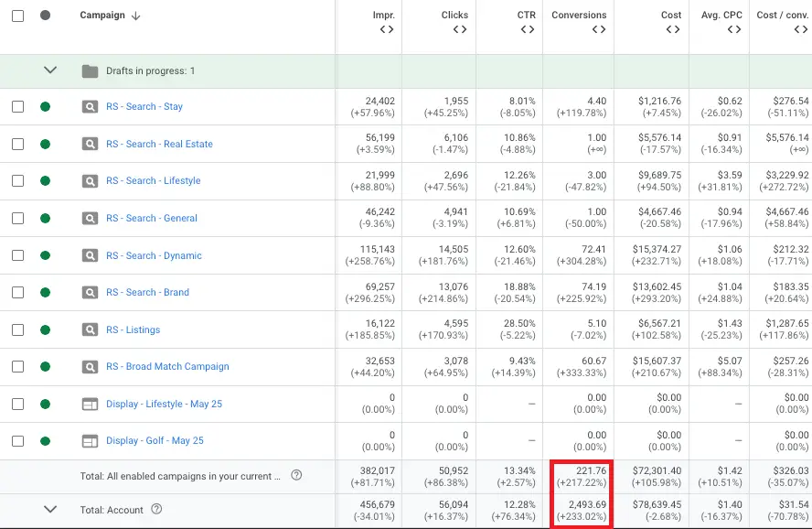The height and width of the screenshot is (529, 812).
Task: Toggle Avg. CPC column comparison arrows
Action: 734,29
